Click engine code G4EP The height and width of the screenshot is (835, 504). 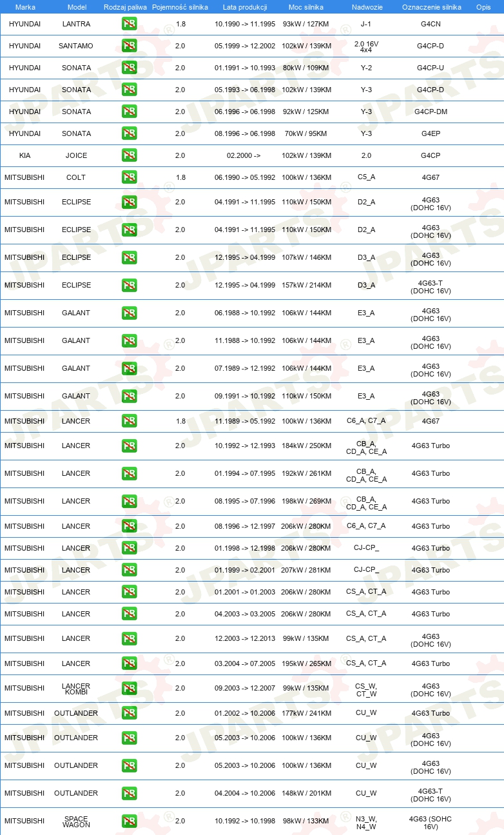pyautogui.click(x=431, y=133)
